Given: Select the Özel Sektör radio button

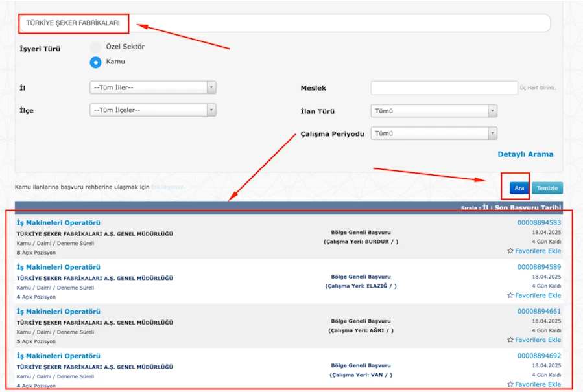Looking at the screenshot, I should coord(96,47).
